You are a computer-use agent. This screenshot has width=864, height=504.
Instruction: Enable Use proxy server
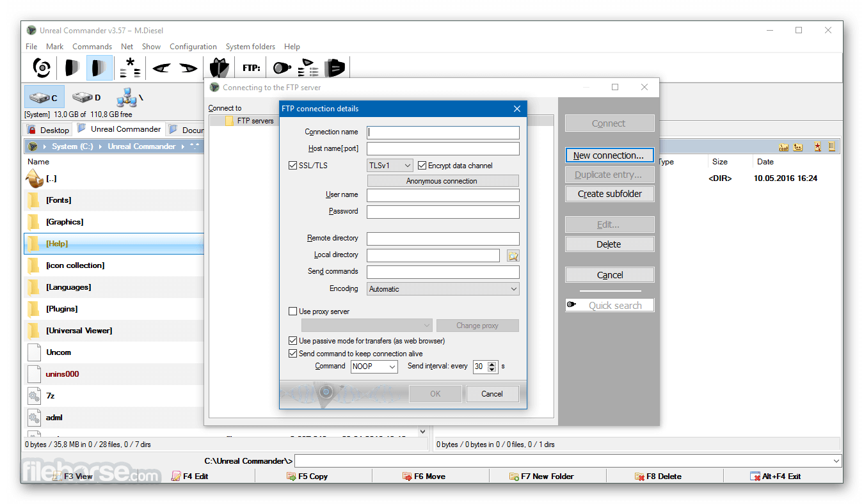293,311
